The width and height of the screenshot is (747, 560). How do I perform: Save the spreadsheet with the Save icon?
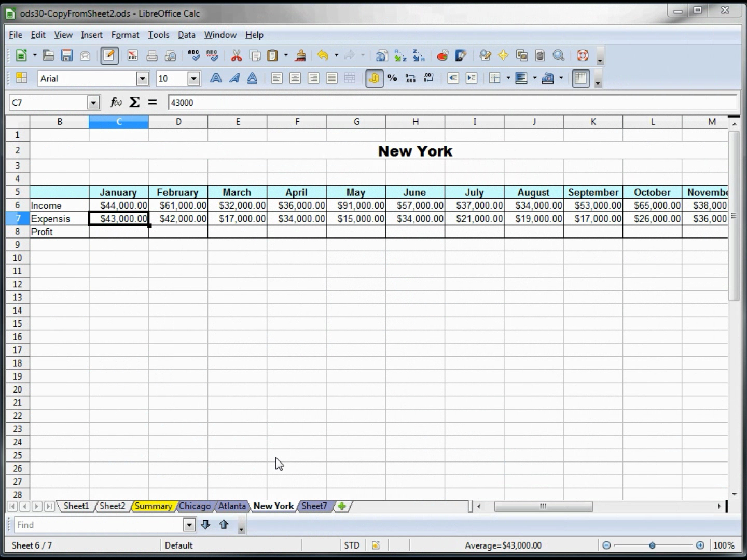(66, 55)
